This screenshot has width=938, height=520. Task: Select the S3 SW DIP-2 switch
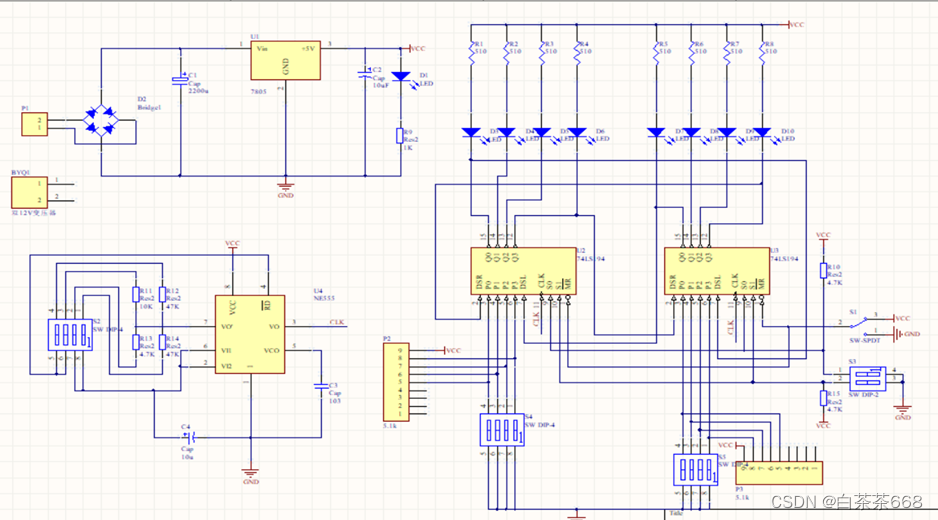(x=867, y=378)
